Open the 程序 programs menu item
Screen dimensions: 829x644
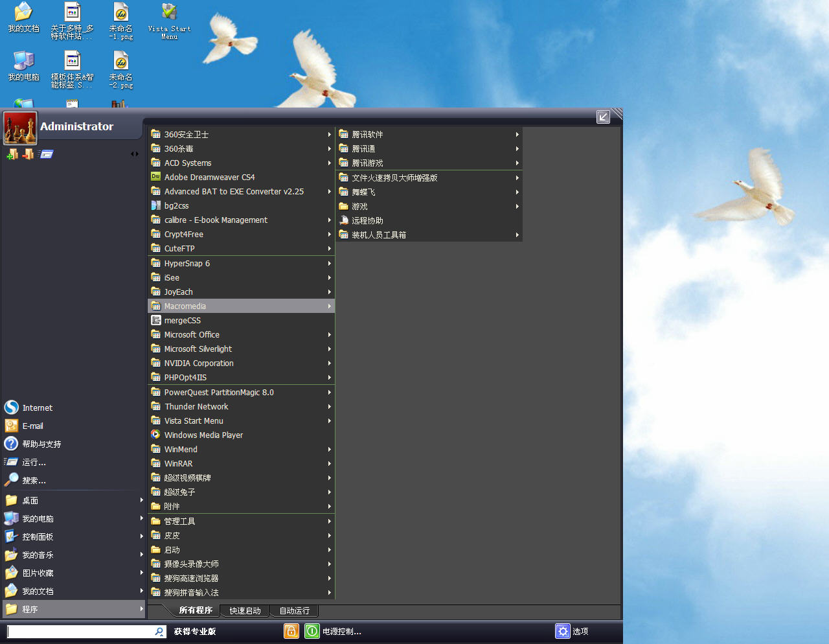click(x=73, y=609)
